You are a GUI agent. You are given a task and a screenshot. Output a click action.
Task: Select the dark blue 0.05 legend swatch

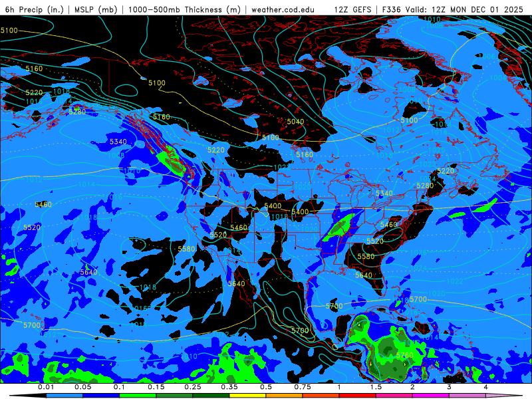101,396
